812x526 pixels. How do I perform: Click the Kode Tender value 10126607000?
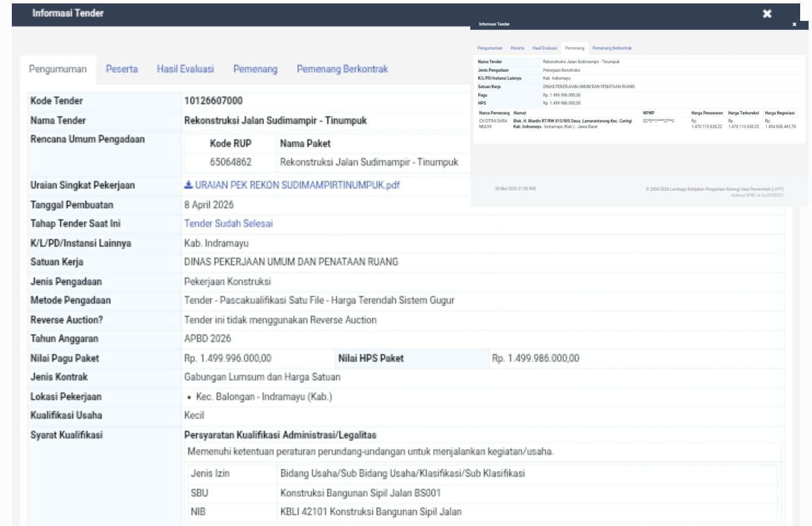[213, 100]
